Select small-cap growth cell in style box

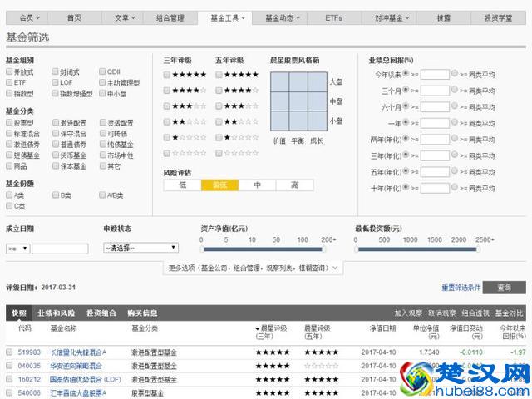(318, 121)
